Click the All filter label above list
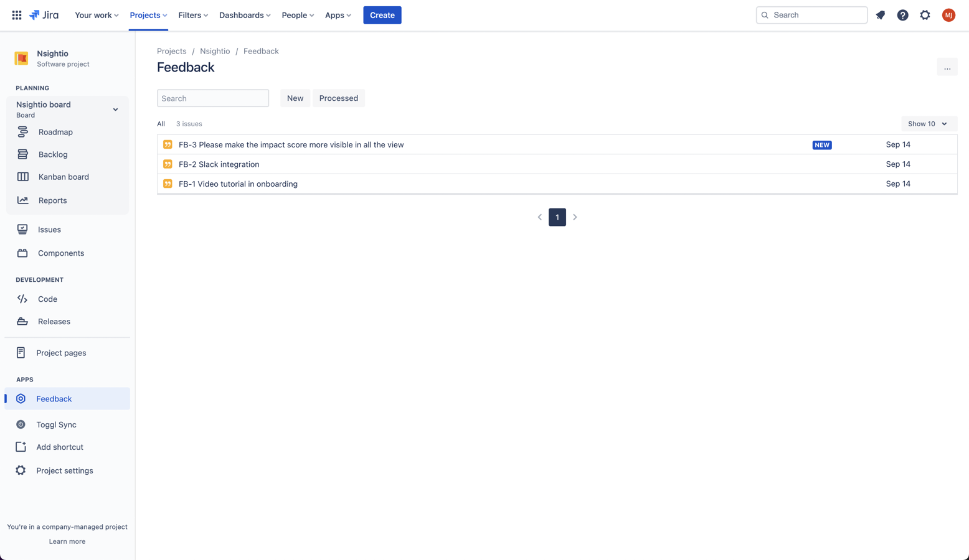The width and height of the screenshot is (969, 560). [161, 124]
